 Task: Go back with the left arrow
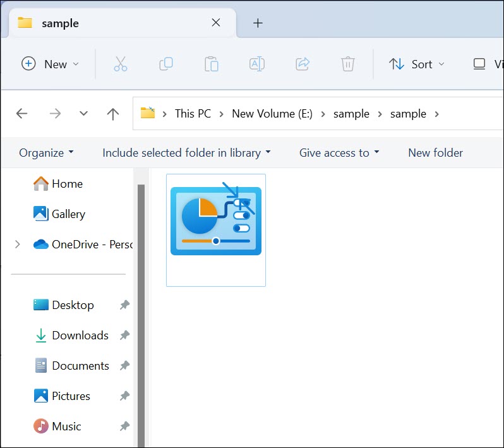point(22,114)
